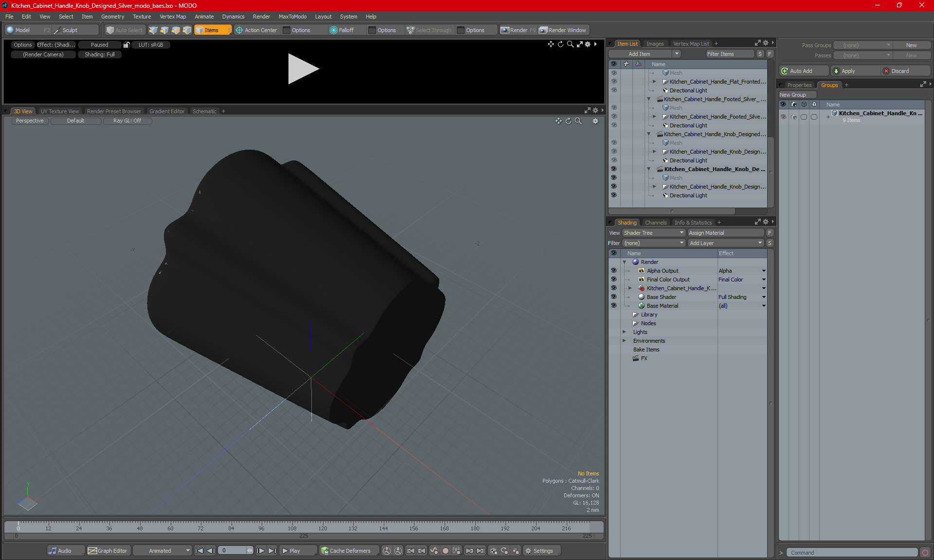Toggle visibility of Base Material
Image resolution: width=934 pixels, height=560 pixels.
613,306
